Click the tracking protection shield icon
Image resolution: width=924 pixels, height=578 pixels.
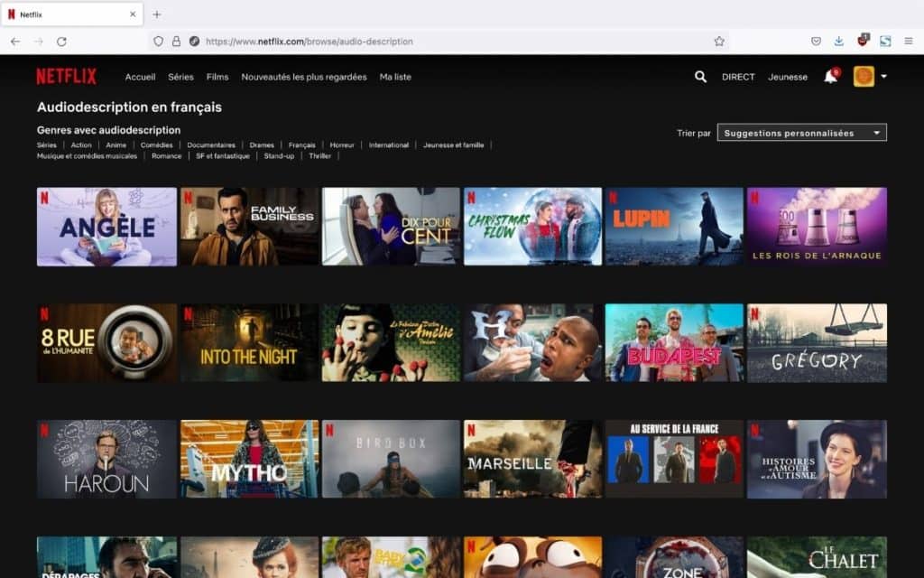tap(159, 42)
